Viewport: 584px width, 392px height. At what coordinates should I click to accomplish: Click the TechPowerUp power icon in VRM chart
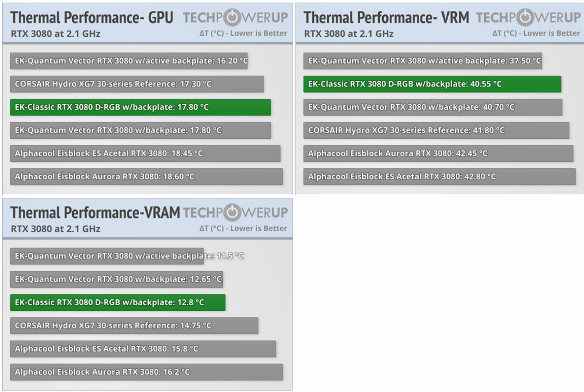coord(525,17)
